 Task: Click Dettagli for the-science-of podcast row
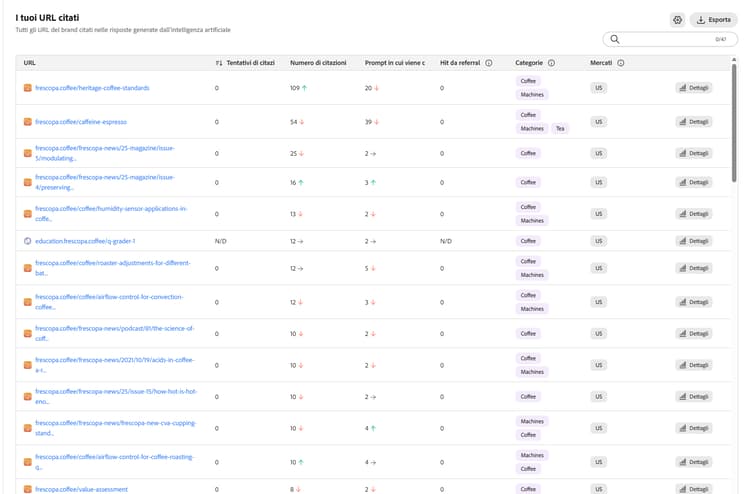tap(694, 334)
